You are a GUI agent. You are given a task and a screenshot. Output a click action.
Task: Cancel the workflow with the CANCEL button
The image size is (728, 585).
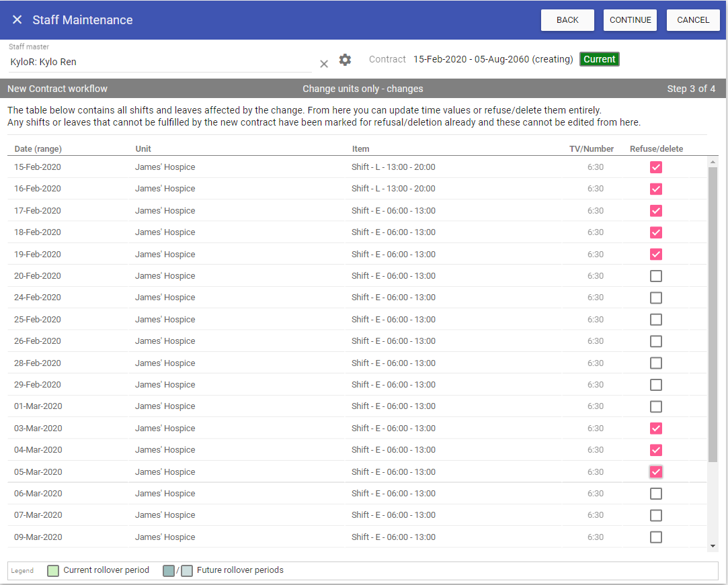pyautogui.click(x=693, y=20)
